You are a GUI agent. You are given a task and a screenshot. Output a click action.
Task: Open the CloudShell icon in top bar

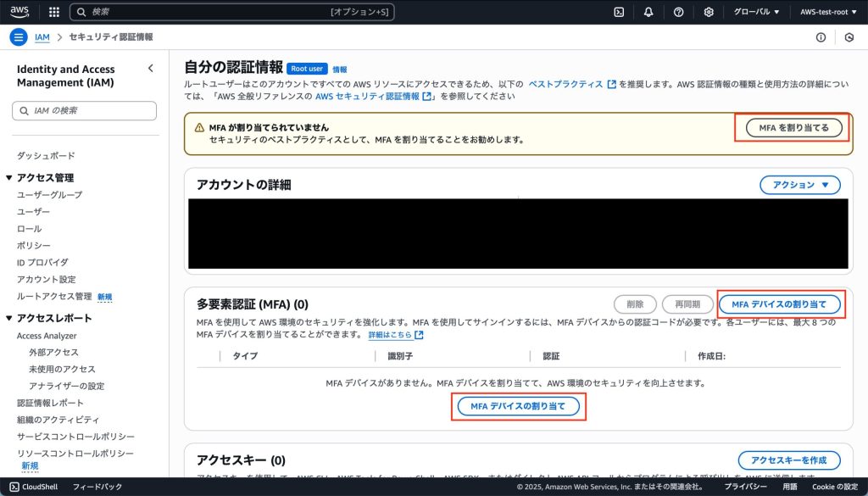(619, 12)
